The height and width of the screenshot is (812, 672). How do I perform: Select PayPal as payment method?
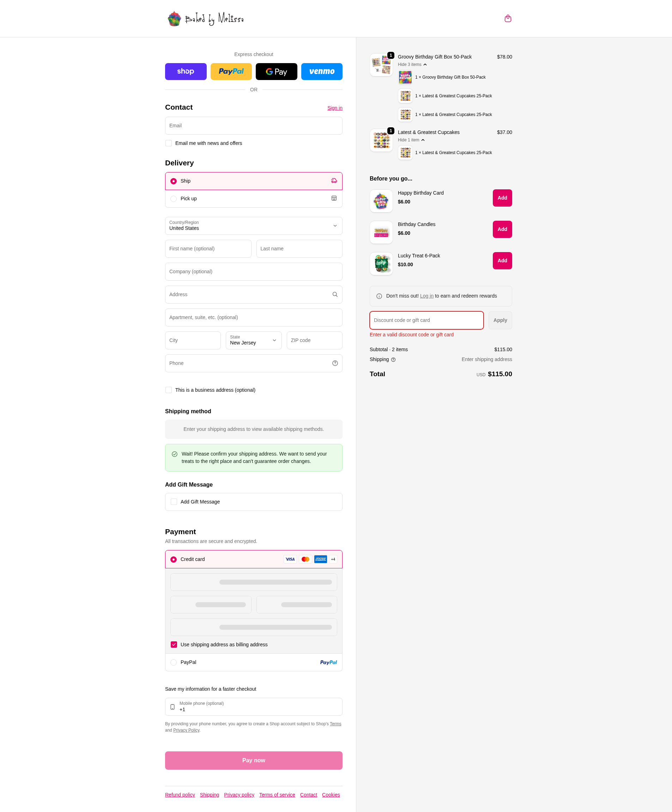coord(253,663)
